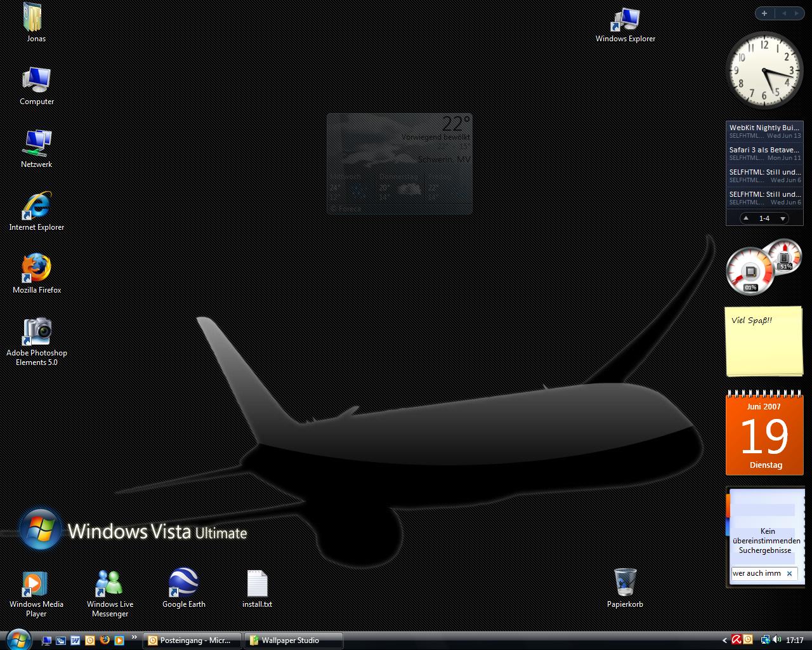Viewport: 812px width, 650px height.
Task: Switch to Posteingang taskbar window
Action: click(192, 640)
